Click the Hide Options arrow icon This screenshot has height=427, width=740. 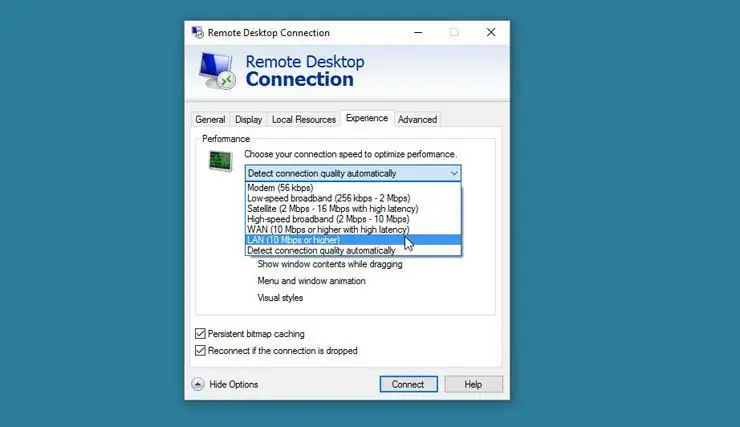coord(198,384)
